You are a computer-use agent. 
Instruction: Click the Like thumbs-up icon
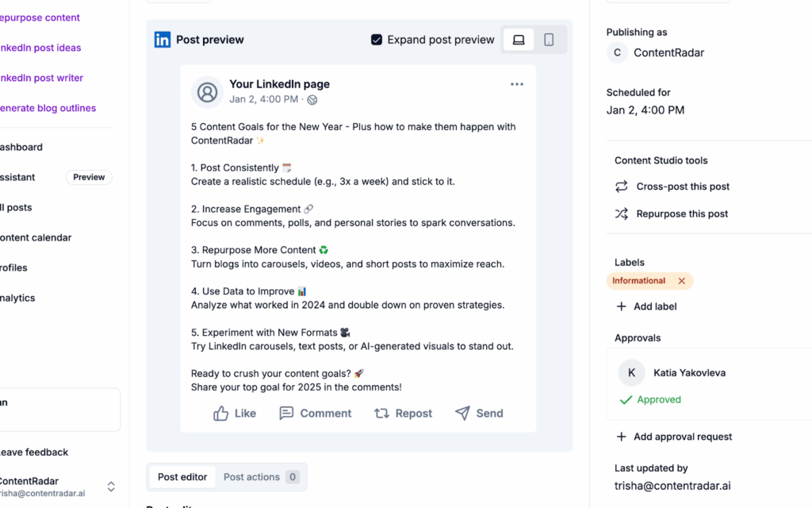click(x=221, y=414)
